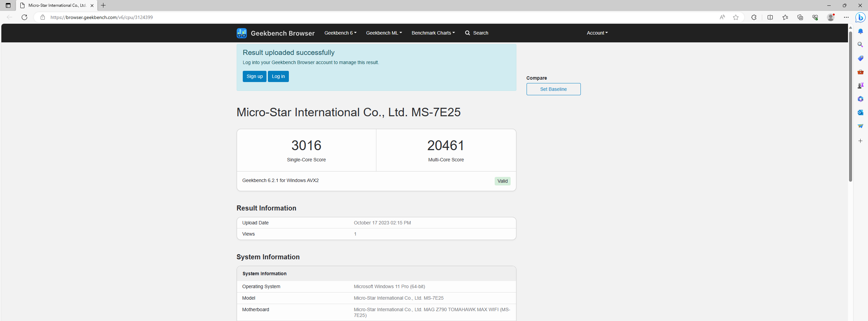
Task: Open the sidebar Shopping tag icon
Action: 861,58
